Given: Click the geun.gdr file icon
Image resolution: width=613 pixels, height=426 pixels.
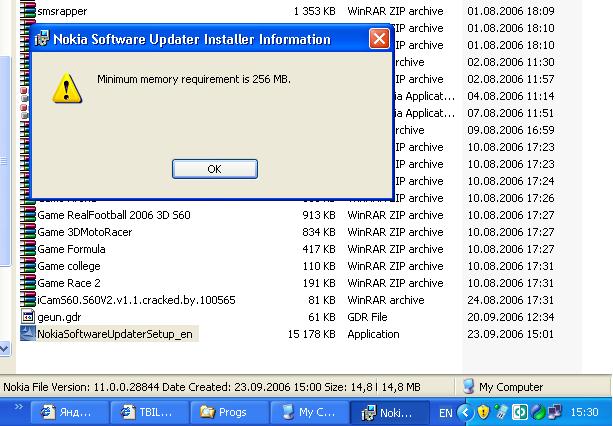Looking at the screenshot, I should pos(28,317).
